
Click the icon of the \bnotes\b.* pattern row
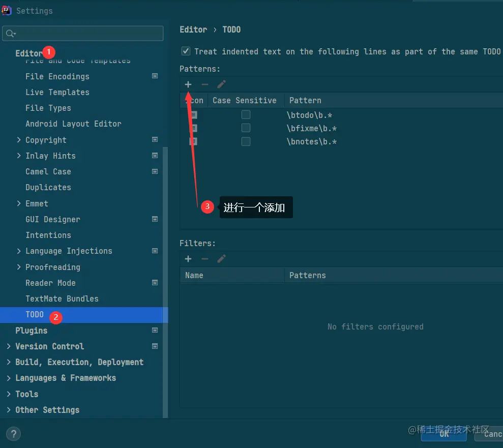pos(193,141)
